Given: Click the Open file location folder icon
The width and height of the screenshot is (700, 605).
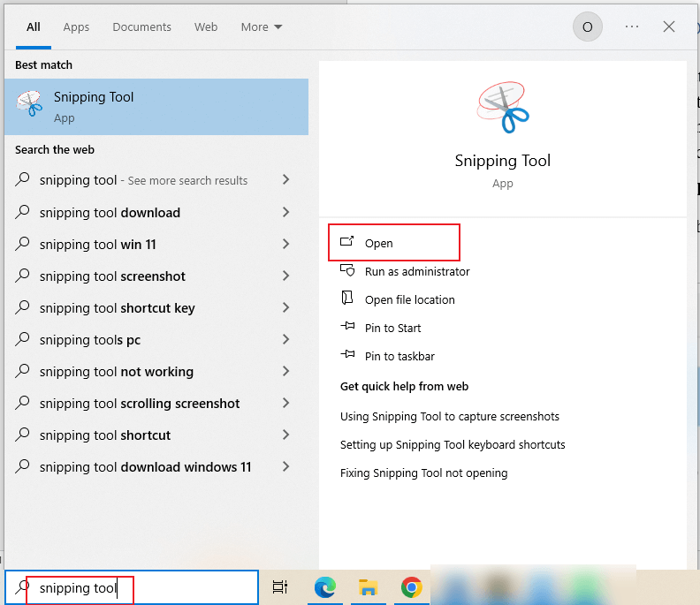Looking at the screenshot, I should click(346, 298).
